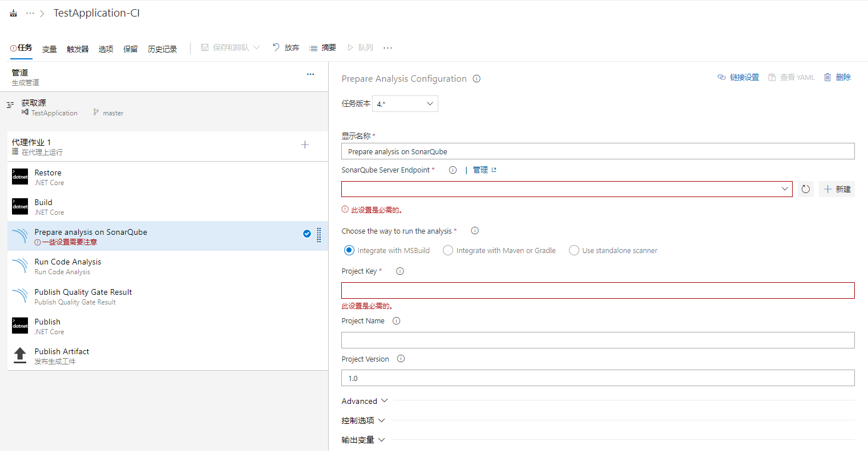Click the blue checkmark on Prepare analysis task

(x=307, y=234)
